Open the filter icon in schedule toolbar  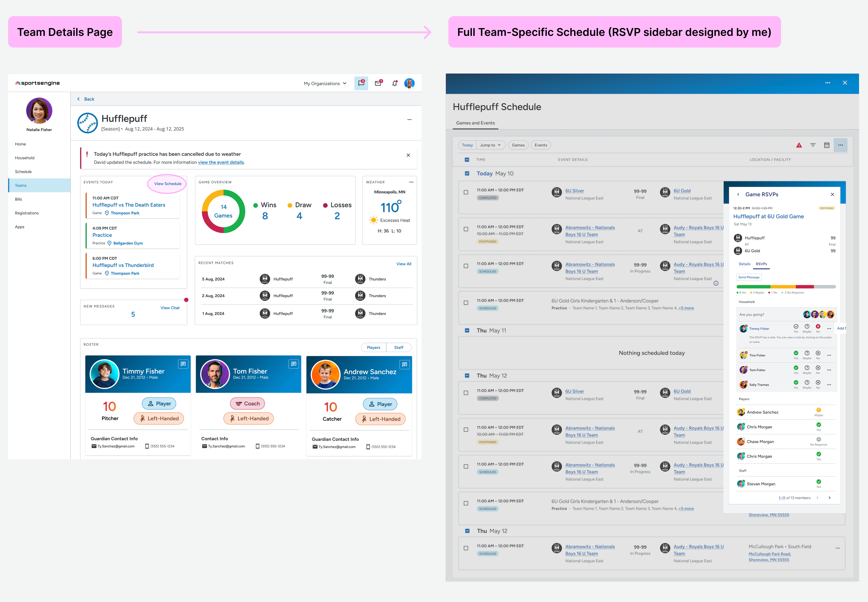pyautogui.click(x=813, y=145)
